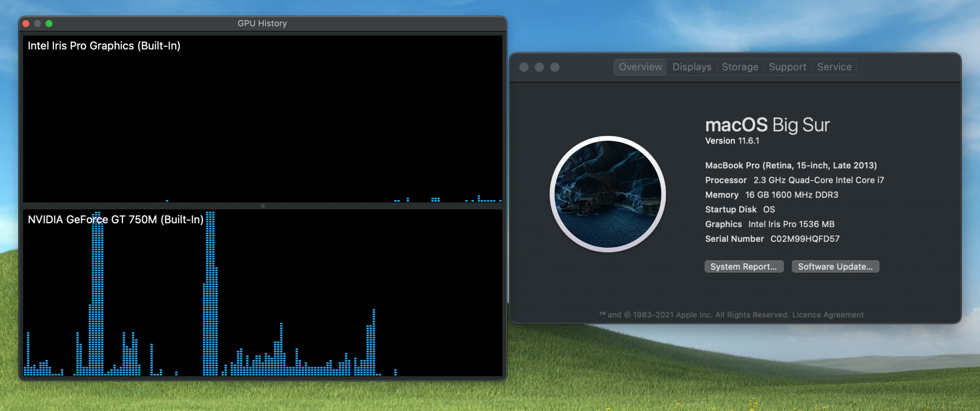980x411 pixels.
Task: Go to the Support tab
Action: (787, 67)
